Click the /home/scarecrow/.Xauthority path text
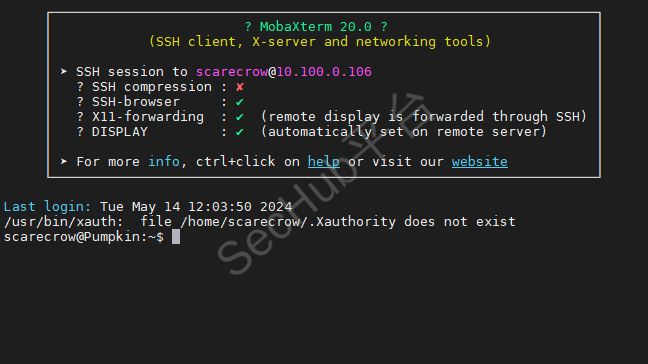 point(288,222)
